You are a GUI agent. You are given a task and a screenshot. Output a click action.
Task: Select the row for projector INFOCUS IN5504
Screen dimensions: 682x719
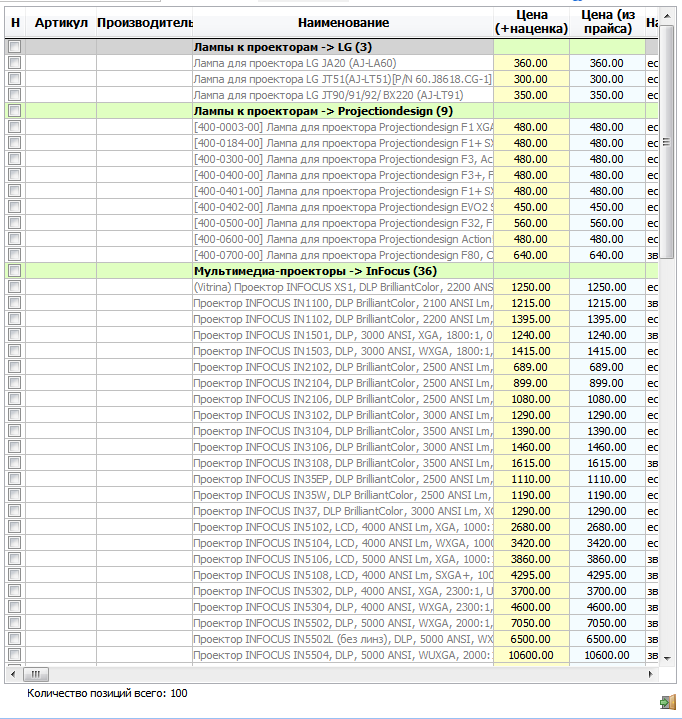pyautogui.click(x=332, y=655)
